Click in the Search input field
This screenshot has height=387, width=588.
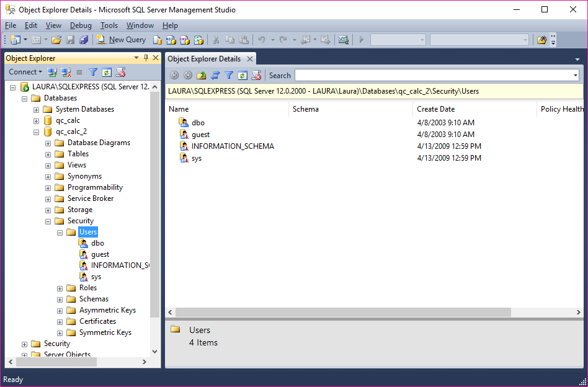[434, 76]
